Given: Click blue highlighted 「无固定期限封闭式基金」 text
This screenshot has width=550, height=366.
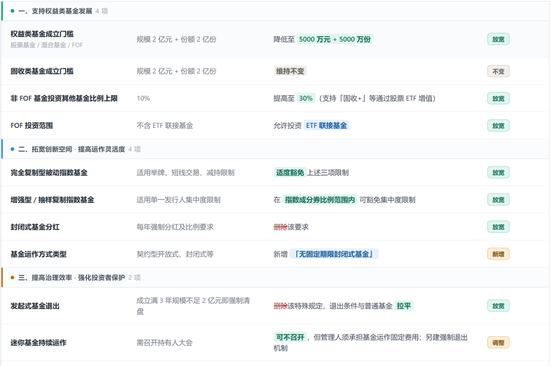Looking at the screenshot, I should pyautogui.click(x=334, y=254).
